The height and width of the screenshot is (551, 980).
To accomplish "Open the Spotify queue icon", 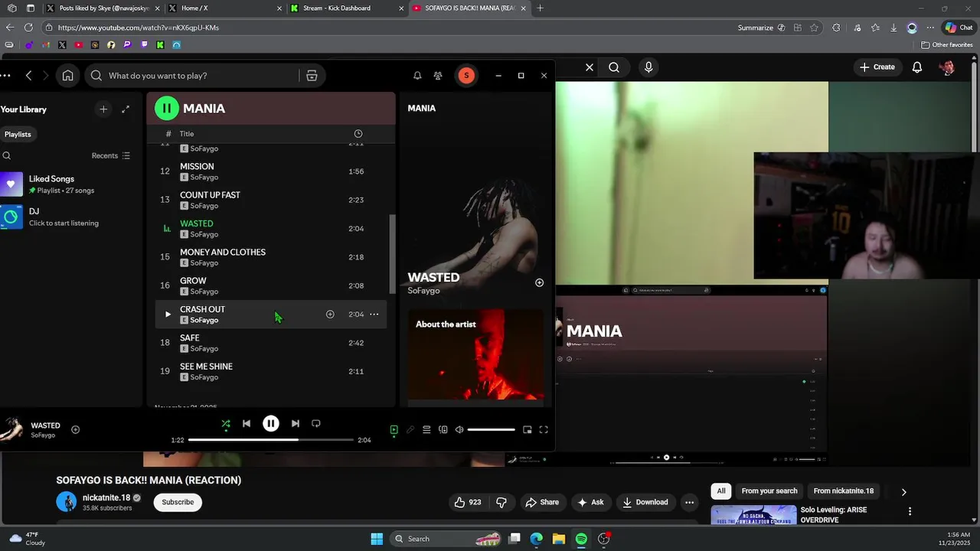I will click(426, 430).
